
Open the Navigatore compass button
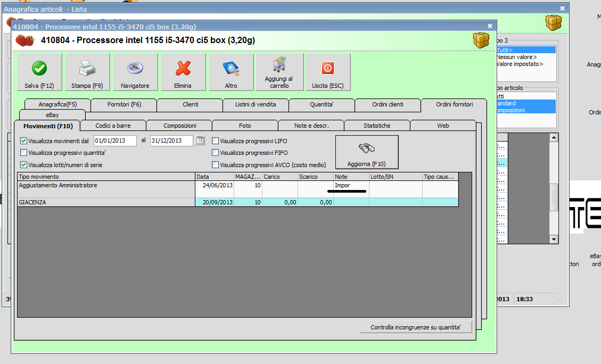click(135, 72)
